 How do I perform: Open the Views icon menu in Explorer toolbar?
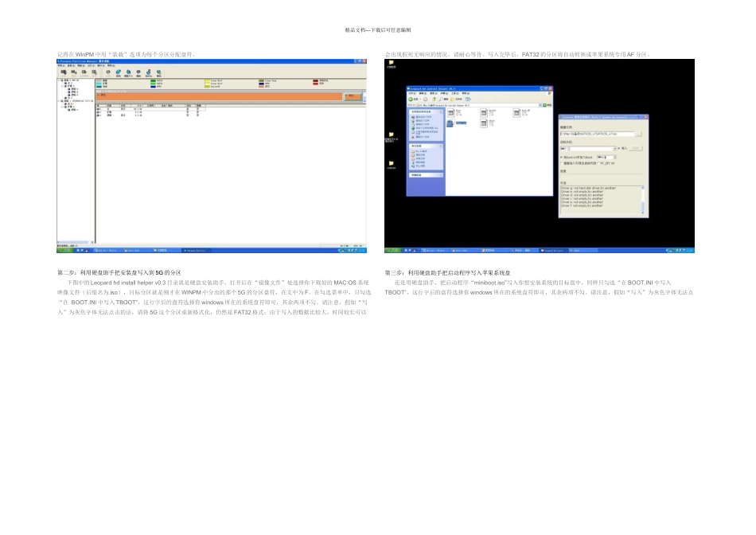coord(468,99)
